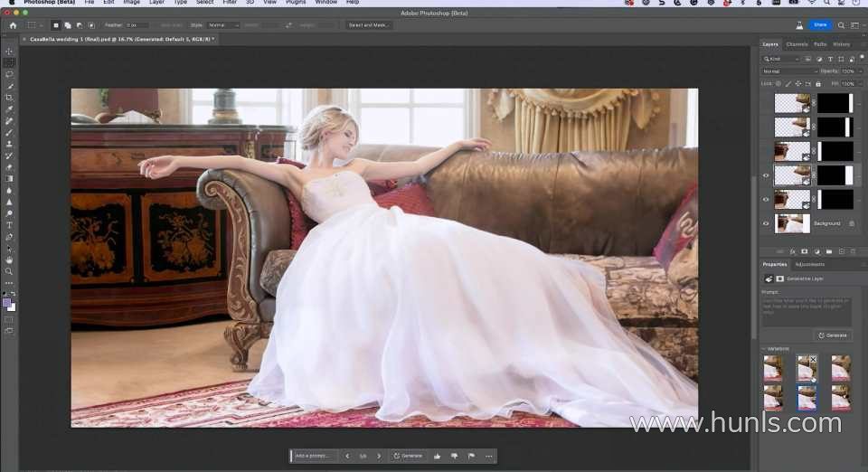The width and height of the screenshot is (868, 472).
Task: Select the Lasso tool
Action: pyautogui.click(x=9, y=74)
